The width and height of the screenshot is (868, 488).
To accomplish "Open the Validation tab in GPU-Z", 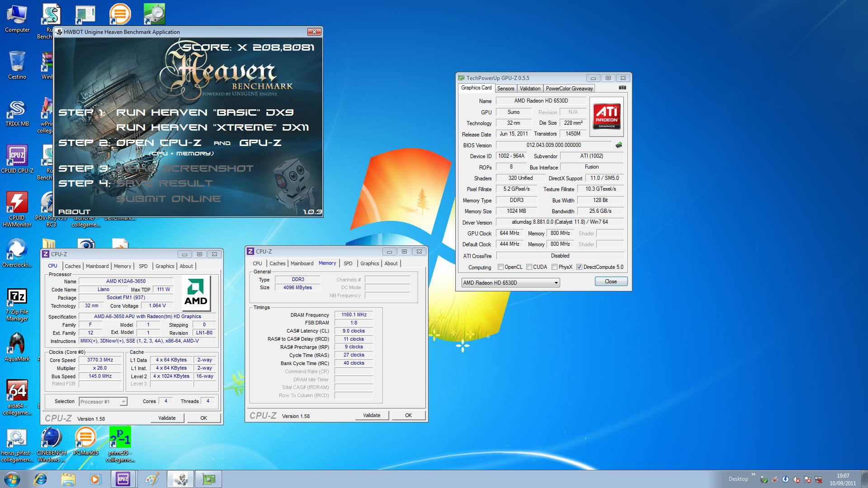I will click(530, 89).
